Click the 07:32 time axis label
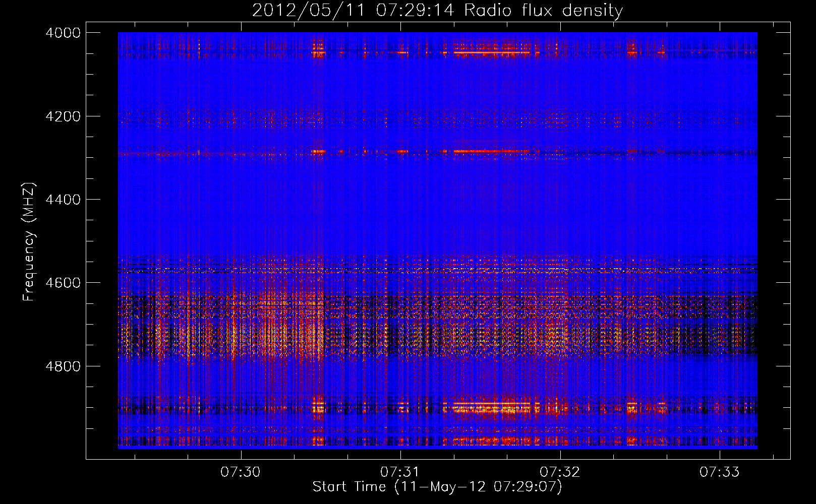 coord(560,472)
